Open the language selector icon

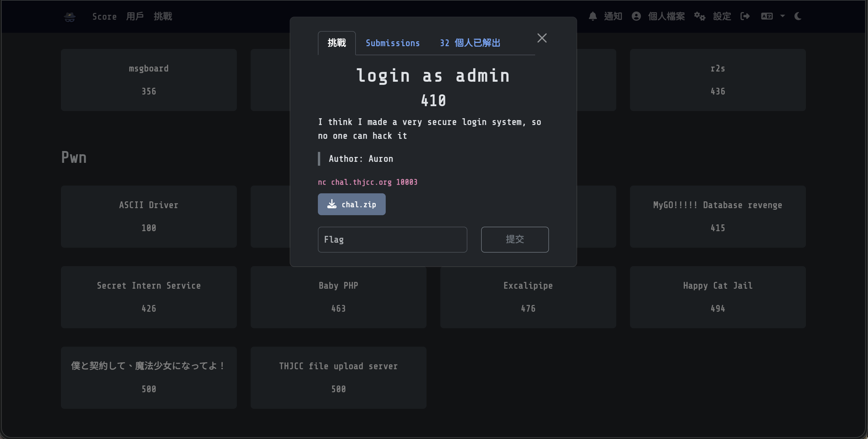coord(767,16)
